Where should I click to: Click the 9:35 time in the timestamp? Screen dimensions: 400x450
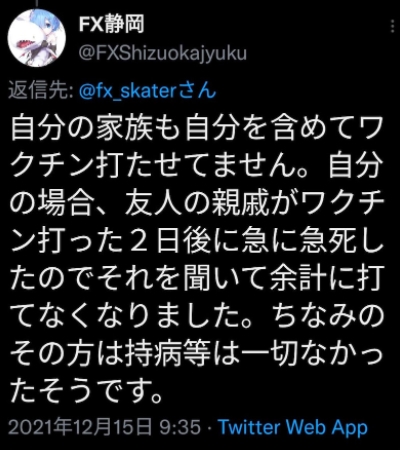(180, 428)
